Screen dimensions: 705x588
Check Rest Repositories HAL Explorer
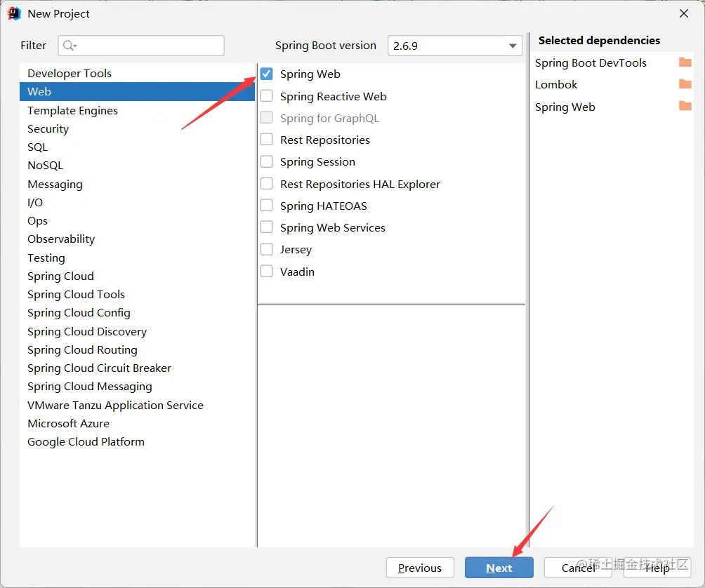[x=267, y=184]
